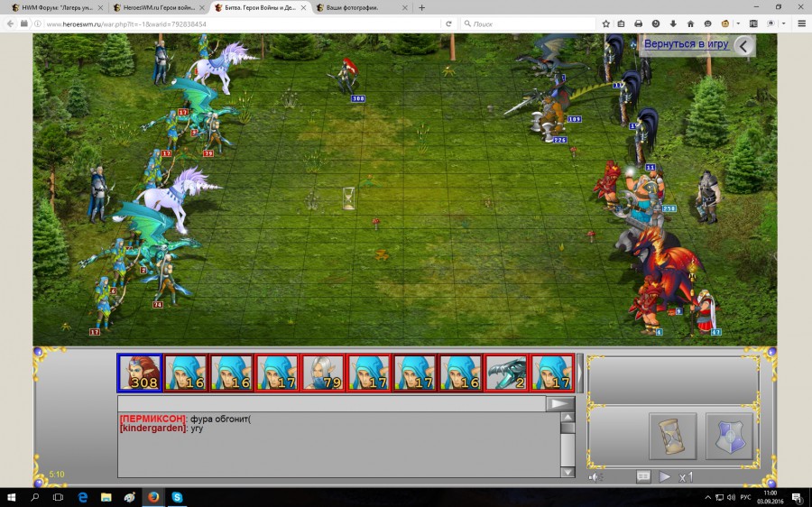Expand the dropdown after the orange face icon
812x507 pixels.
737,23
